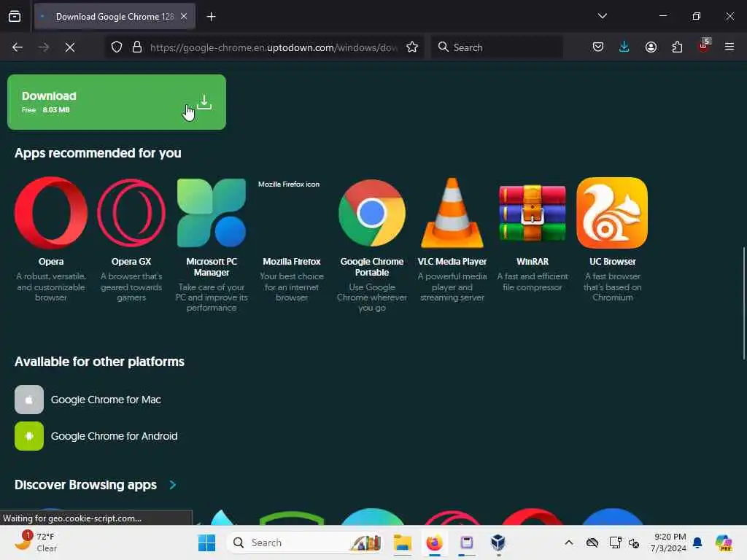Click the Opera GX title text
The image size is (747, 560).
point(131,262)
